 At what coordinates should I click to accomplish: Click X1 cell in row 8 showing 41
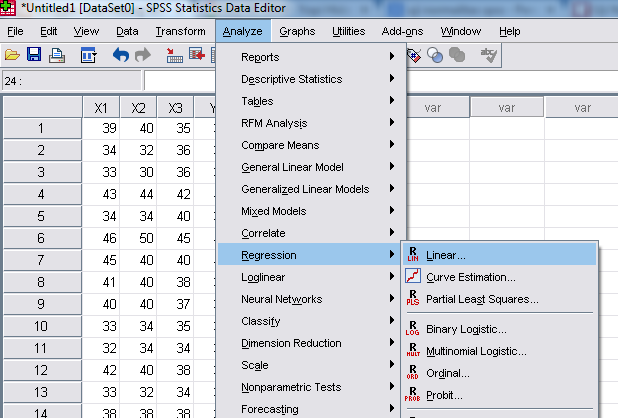coord(101,282)
